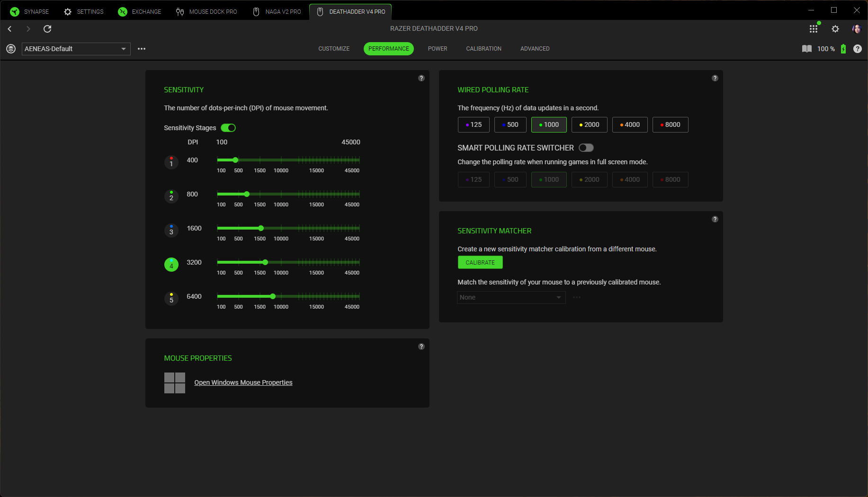Click the stage 1 DPI slider at 400
The height and width of the screenshot is (497, 868).
coord(235,160)
